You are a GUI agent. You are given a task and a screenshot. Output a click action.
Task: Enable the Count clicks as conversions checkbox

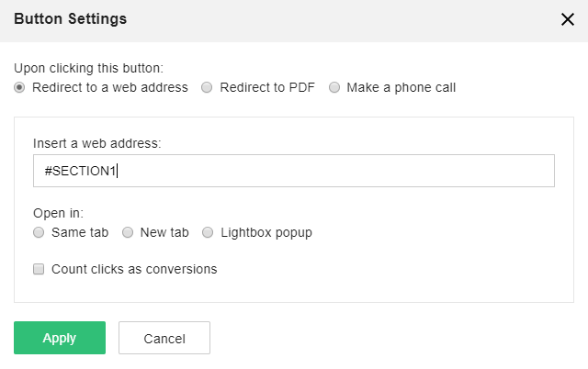[x=39, y=270]
